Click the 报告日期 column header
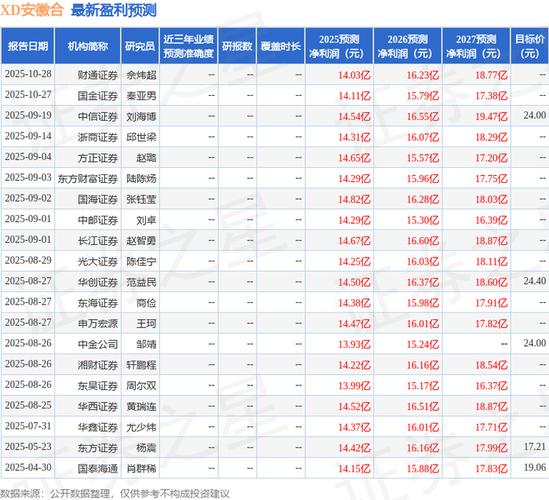 point(28,46)
